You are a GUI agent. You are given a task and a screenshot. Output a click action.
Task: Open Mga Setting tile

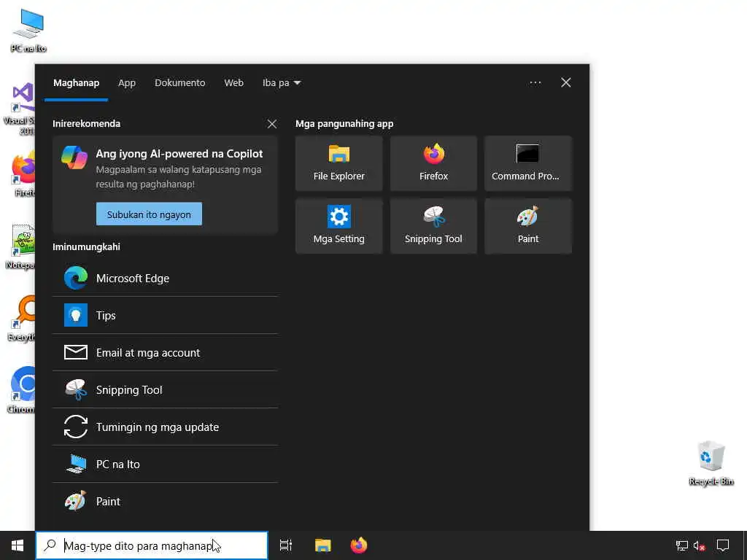338,226
